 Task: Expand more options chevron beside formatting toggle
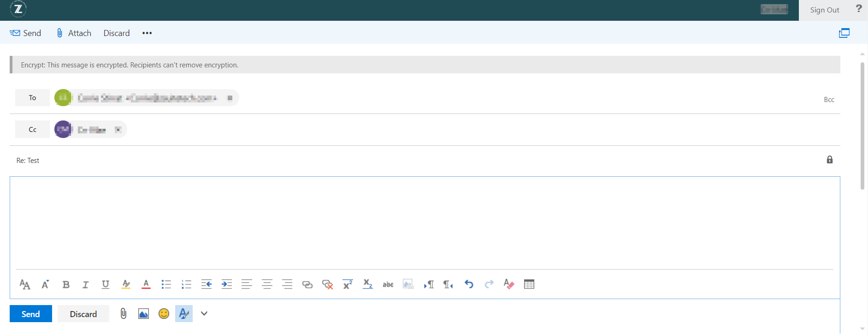pos(204,314)
